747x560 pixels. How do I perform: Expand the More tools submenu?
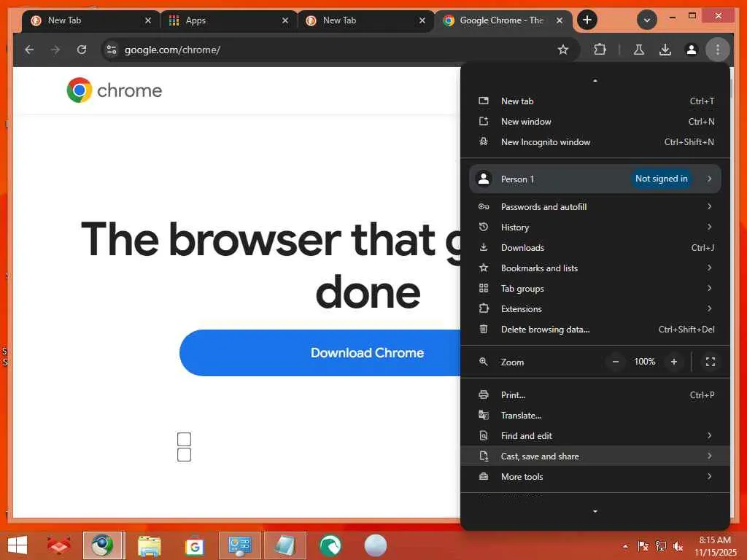(x=595, y=477)
